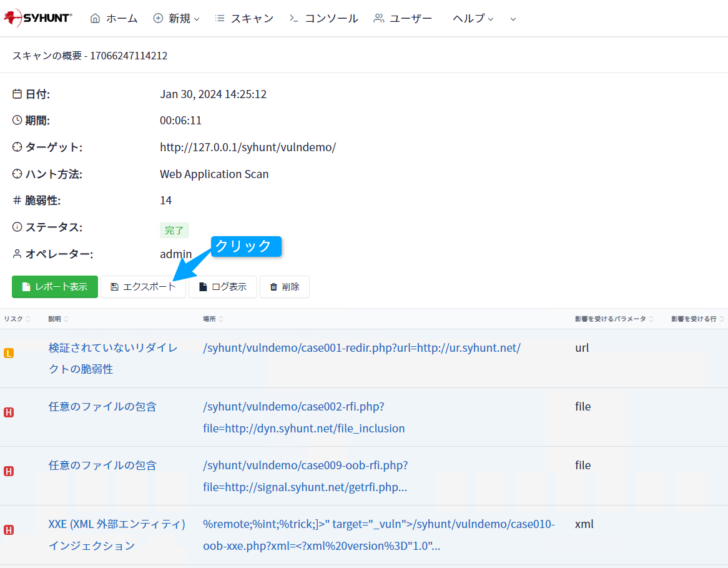Click the list icon beside スキャン
This screenshot has width=728, height=568.
pos(220,18)
